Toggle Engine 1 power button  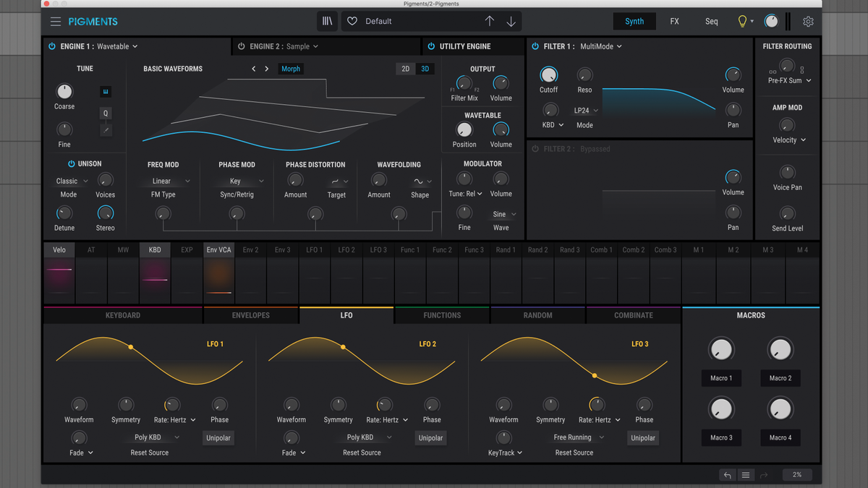(x=52, y=46)
